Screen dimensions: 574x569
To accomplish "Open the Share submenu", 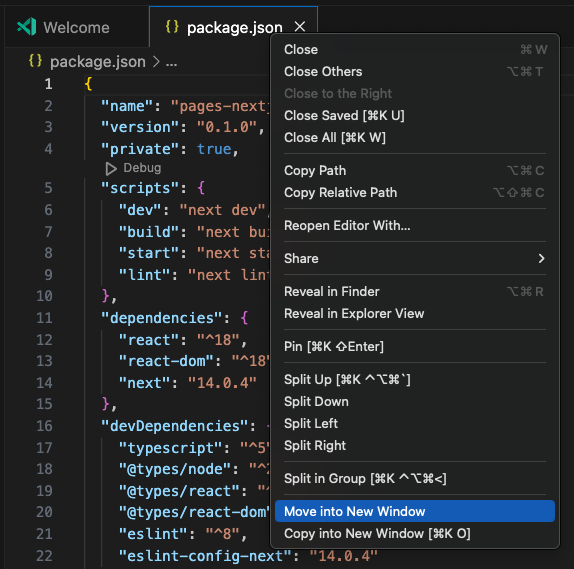I will pyautogui.click(x=415, y=258).
